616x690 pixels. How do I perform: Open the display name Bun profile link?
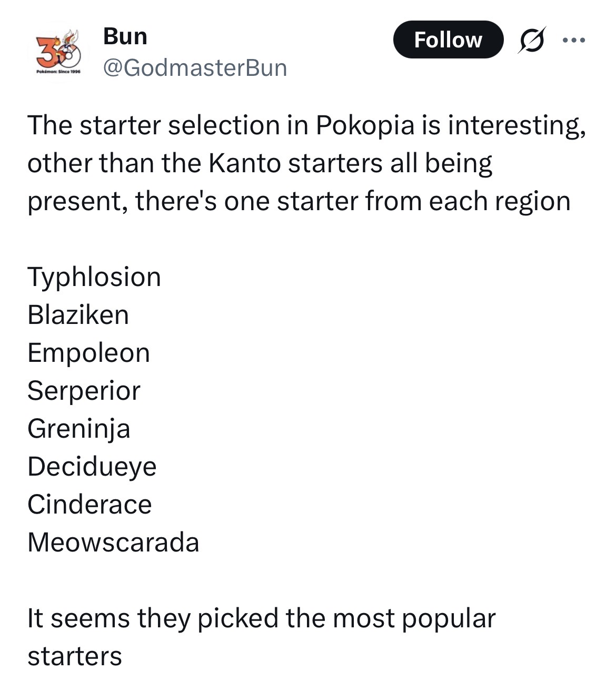click(125, 36)
